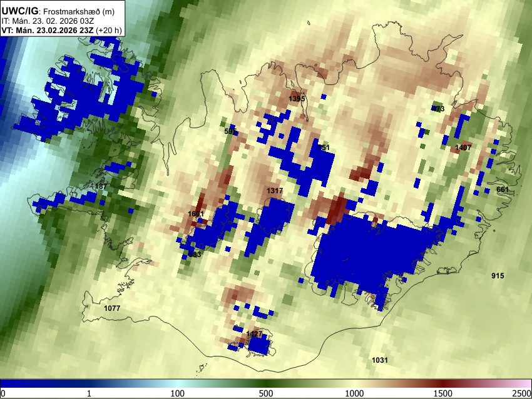The image size is (532, 399).
Task: Click the 2500 label on colour scale
Action: point(522,393)
